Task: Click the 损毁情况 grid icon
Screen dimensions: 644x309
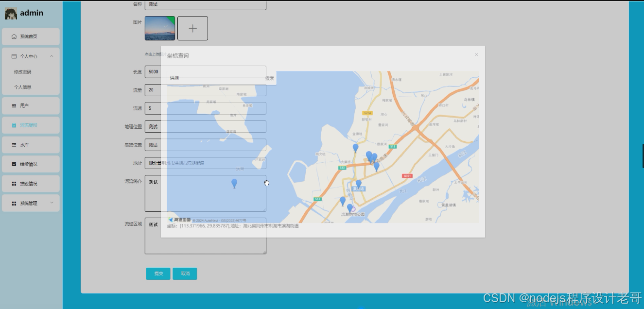Action: click(14, 184)
